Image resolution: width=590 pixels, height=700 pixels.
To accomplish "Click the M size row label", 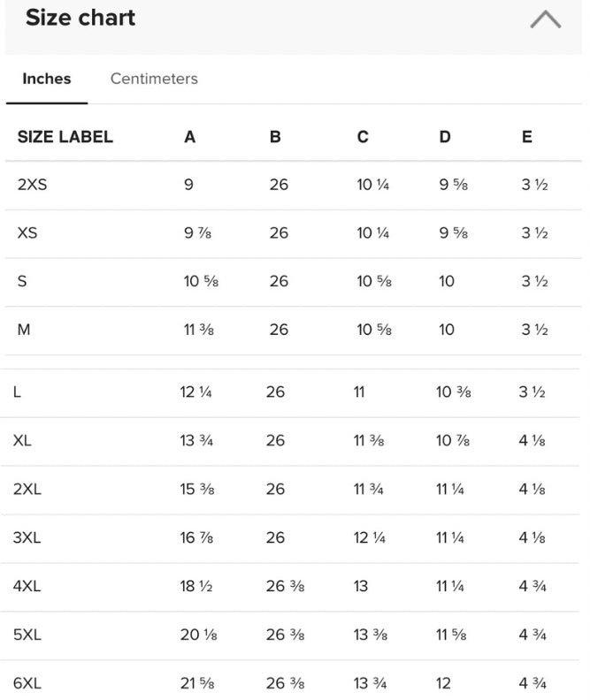I will [x=24, y=330].
